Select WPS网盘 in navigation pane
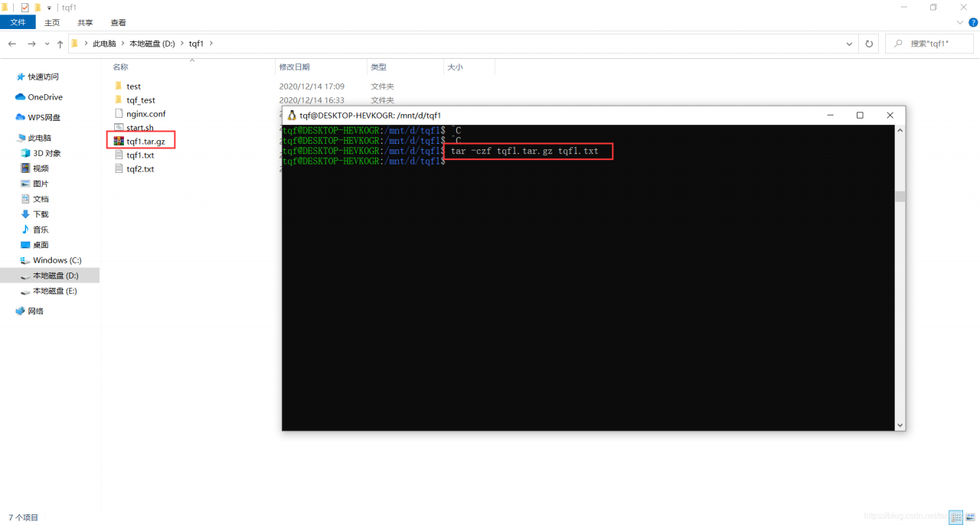The height and width of the screenshot is (525, 980). 44,117
